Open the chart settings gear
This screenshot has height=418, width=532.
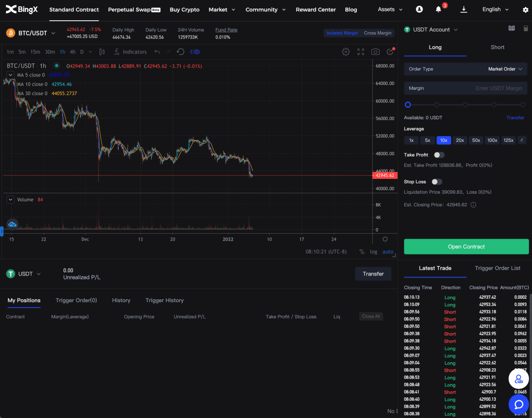click(x=346, y=52)
